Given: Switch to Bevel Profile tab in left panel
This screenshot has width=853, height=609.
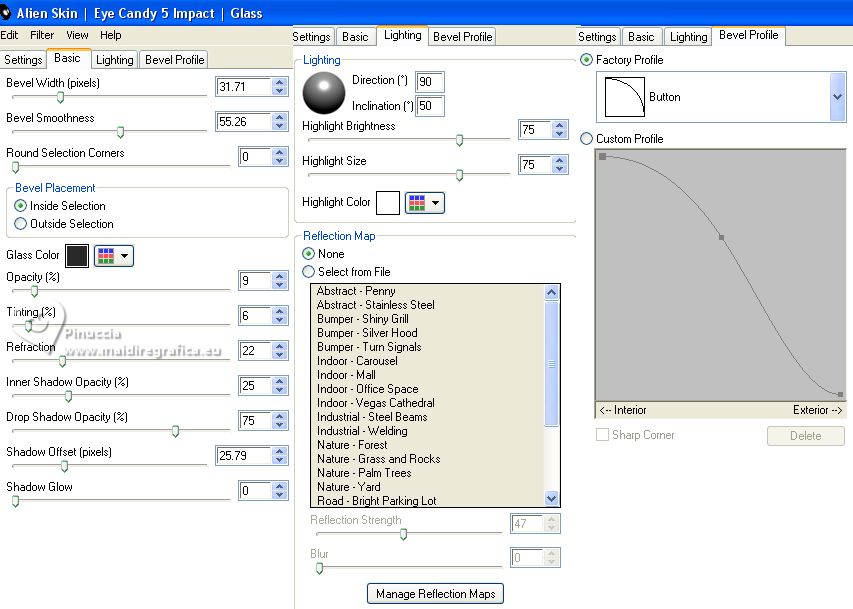Looking at the screenshot, I should click(174, 60).
